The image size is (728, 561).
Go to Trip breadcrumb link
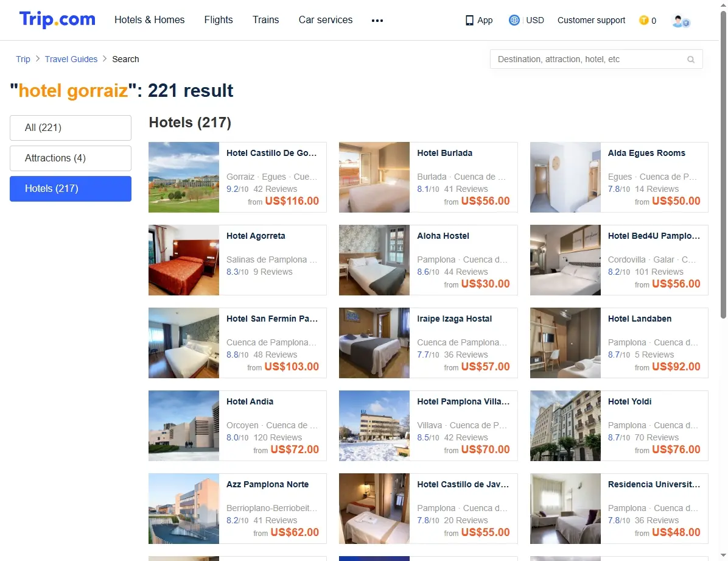[x=23, y=59]
